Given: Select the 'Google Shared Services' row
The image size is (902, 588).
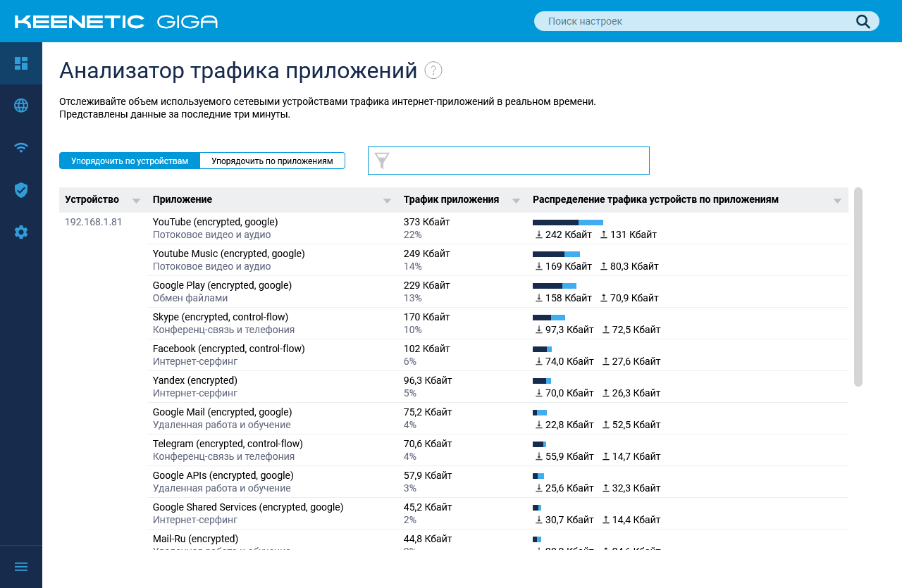Looking at the screenshot, I should [x=498, y=513].
